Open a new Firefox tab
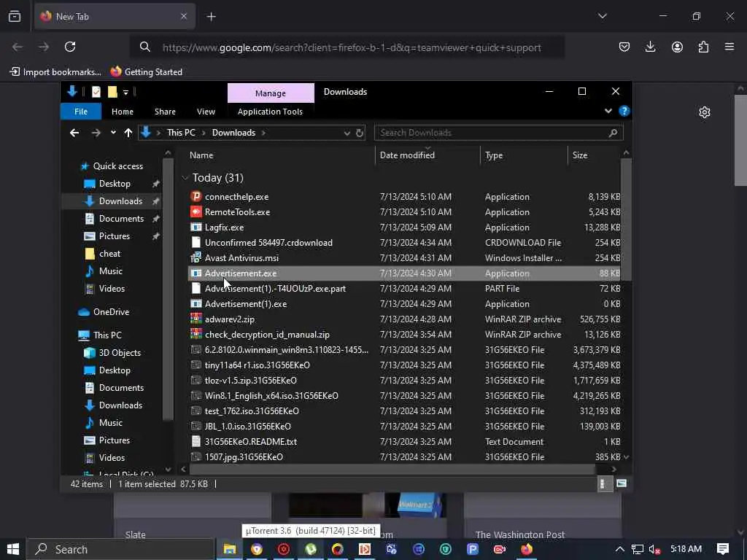This screenshot has height=560, width=747. click(x=211, y=17)
